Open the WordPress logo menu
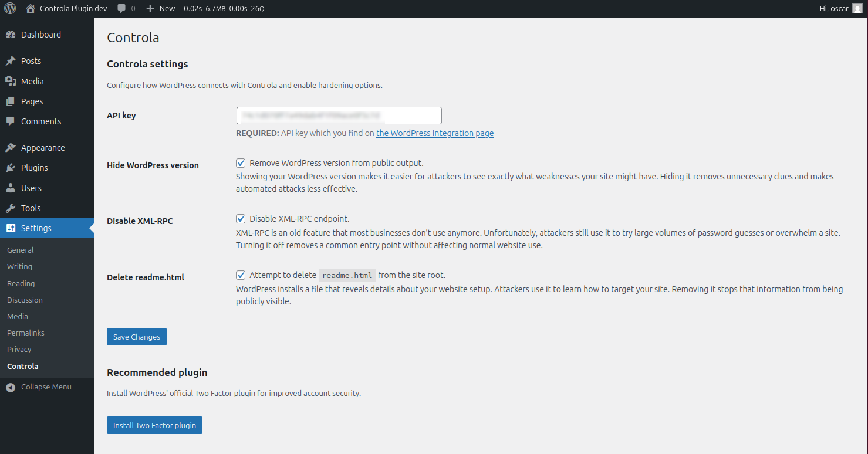This screenshot has height=454, width=868. 10,8
